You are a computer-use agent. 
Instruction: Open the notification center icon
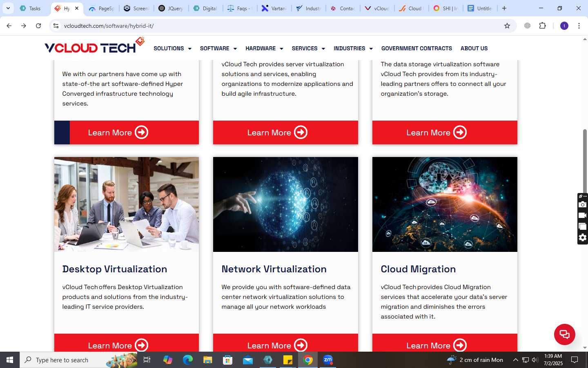point(575,360)
